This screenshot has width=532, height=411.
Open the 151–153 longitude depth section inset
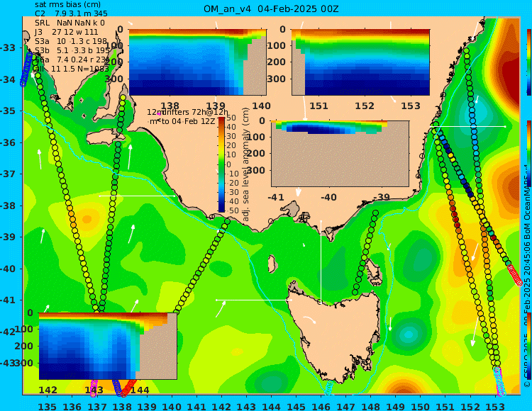[x=360, y=62]
